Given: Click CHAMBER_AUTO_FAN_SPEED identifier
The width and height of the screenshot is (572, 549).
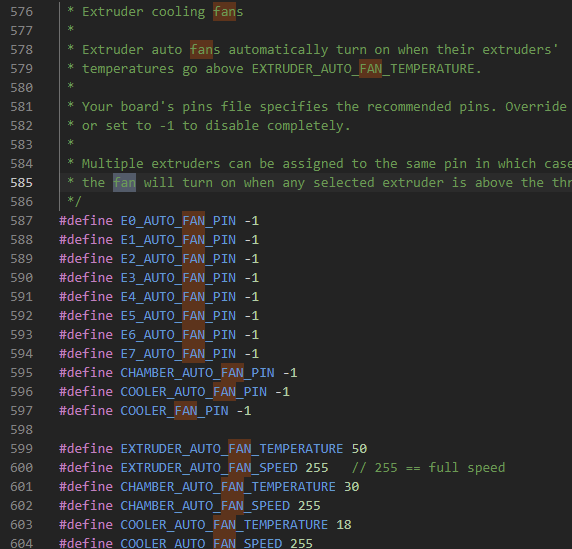Looking at the screenshot, I should click(x=205, y=505).
